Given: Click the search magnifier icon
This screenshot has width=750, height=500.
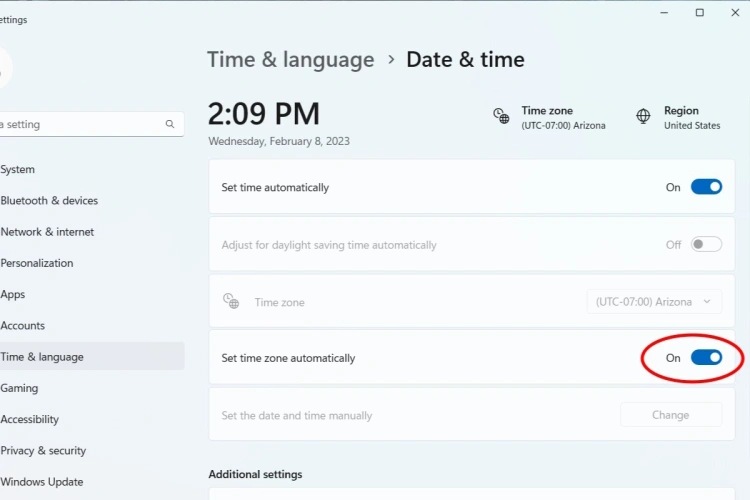Looking at the screenshot, I should coord(170,125).
